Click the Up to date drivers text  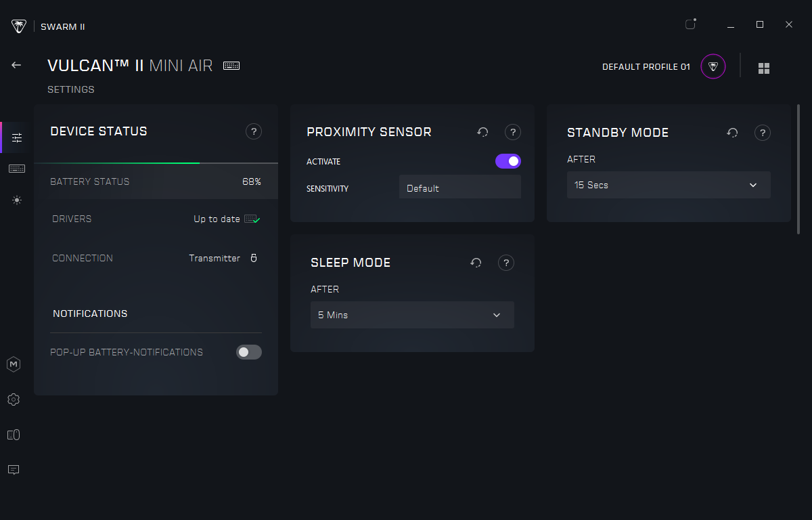[217, 219]
